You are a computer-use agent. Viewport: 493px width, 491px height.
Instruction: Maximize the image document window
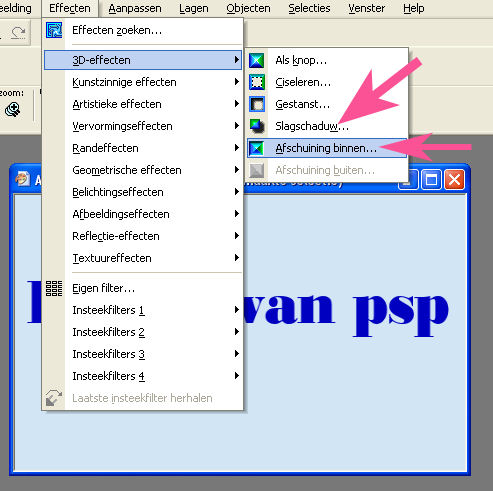pyautogui.click(x=431, y=180)
